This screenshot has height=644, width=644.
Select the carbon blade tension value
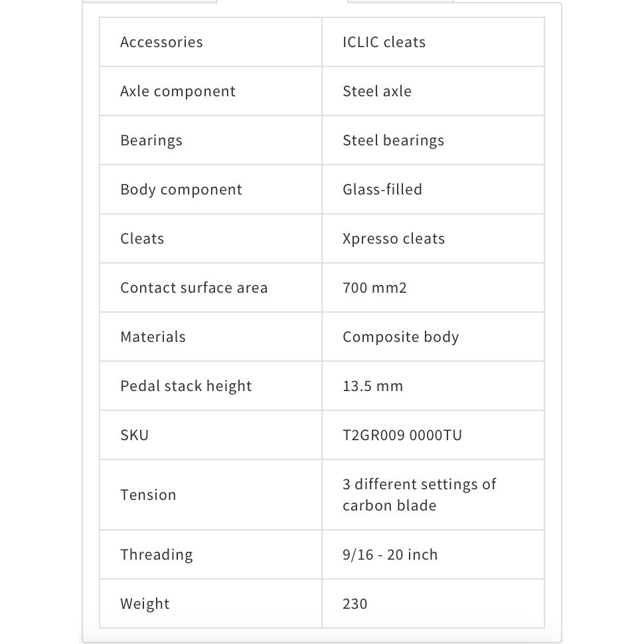pyautogui.click(x=419, y=495)
